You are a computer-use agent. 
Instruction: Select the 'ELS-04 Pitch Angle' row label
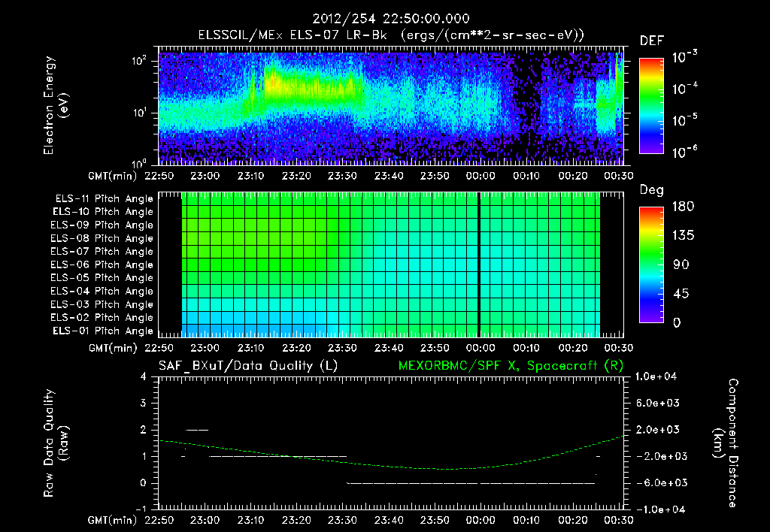[102, 291]
